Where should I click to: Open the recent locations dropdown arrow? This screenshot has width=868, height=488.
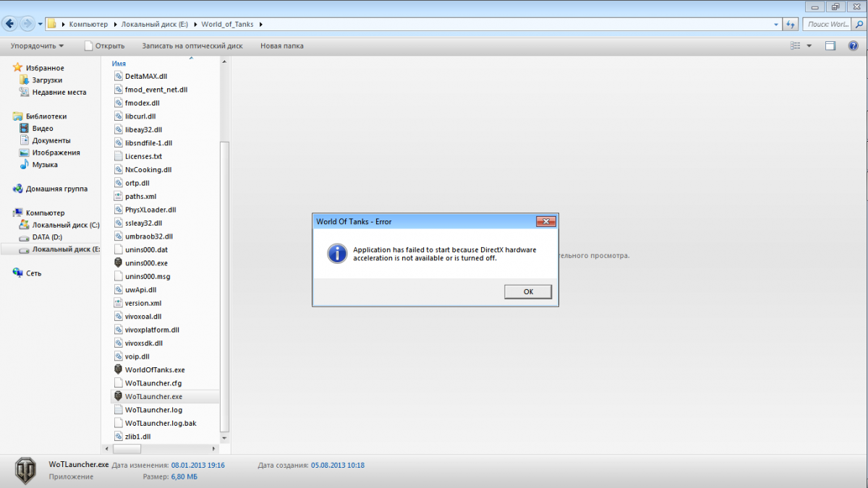40,25
